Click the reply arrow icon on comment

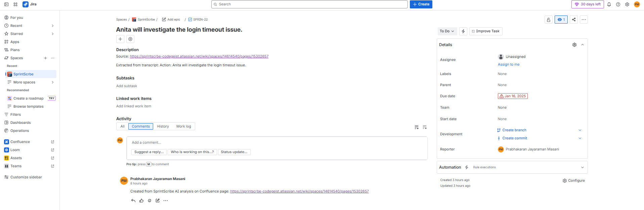(133, 201)
